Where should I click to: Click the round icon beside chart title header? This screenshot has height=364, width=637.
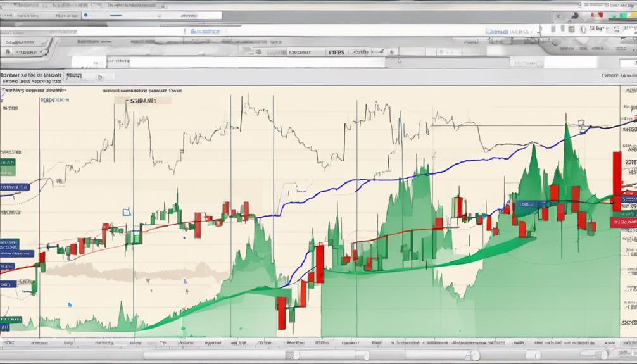99,77
